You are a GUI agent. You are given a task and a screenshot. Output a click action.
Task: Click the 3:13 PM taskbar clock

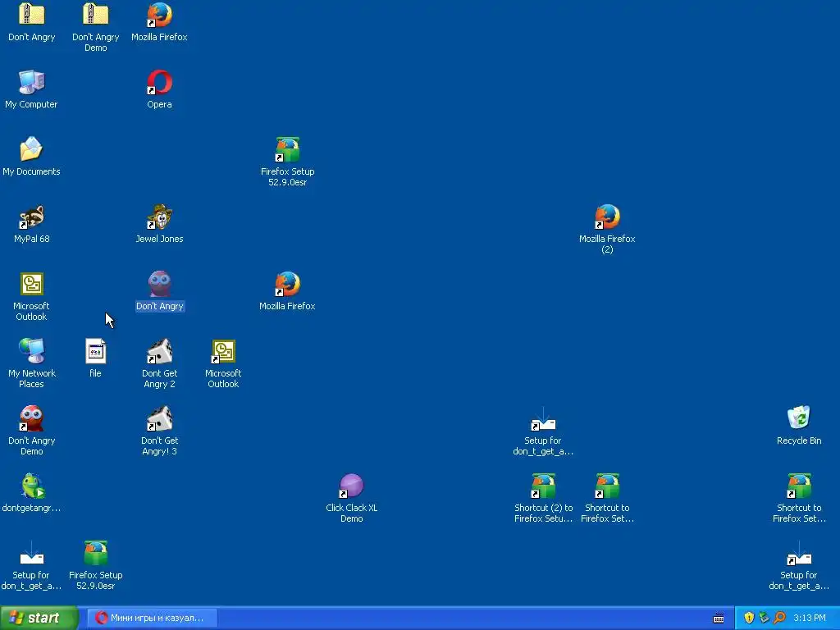pyautogui.click(x=810, y=618)
